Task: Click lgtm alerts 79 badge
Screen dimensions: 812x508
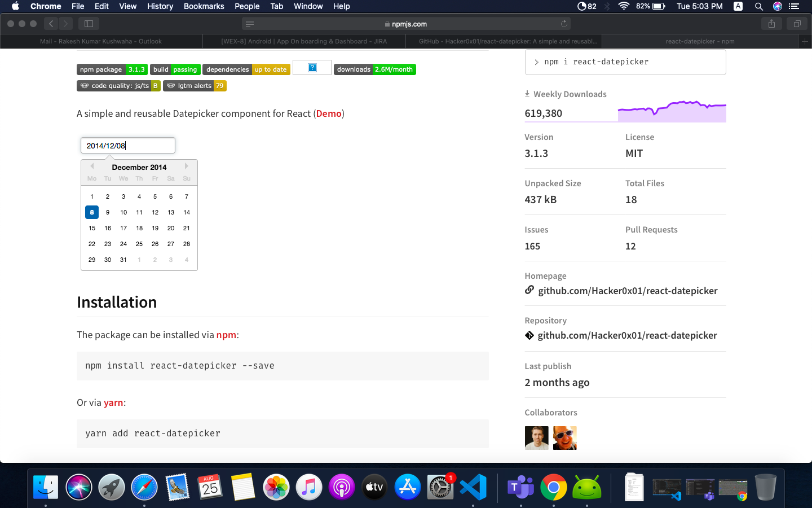Action: [x=195, y=86]
